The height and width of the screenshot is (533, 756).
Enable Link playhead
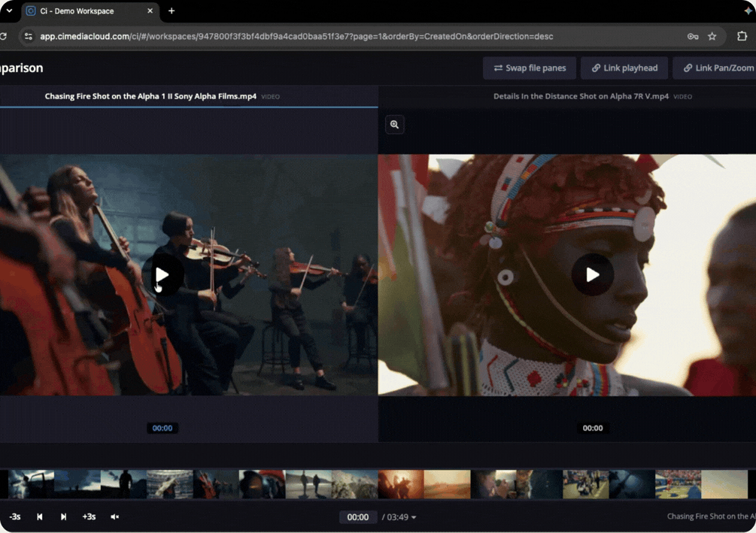624,68
